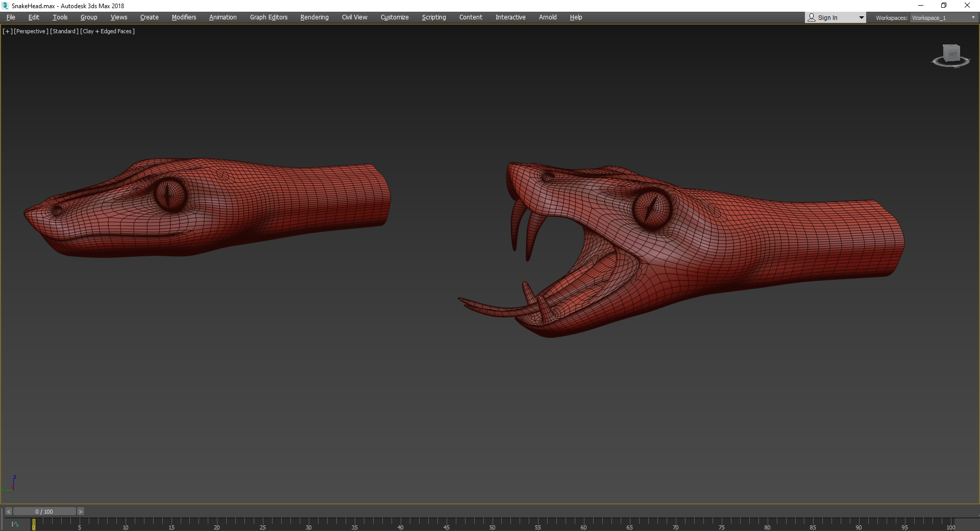The image size is (980, 531).
Task: Click frame 50 on the timeline track
Action: pyautogui.click(x=493, y=524)
